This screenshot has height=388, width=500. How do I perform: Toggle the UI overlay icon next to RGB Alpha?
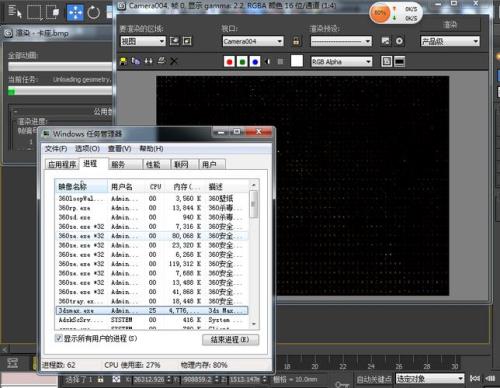click(387, 62)
